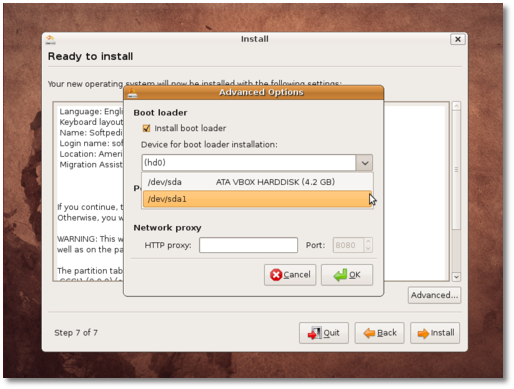Click the red Cancel cross icon
Screen dimensions: 514x389
276,275
